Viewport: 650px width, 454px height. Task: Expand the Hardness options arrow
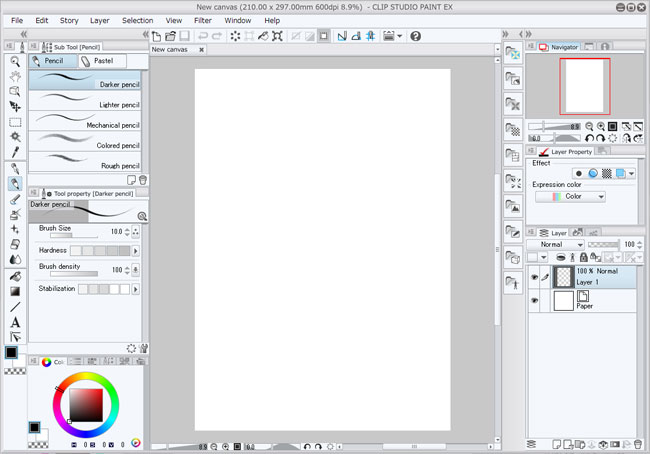point(136,251)
